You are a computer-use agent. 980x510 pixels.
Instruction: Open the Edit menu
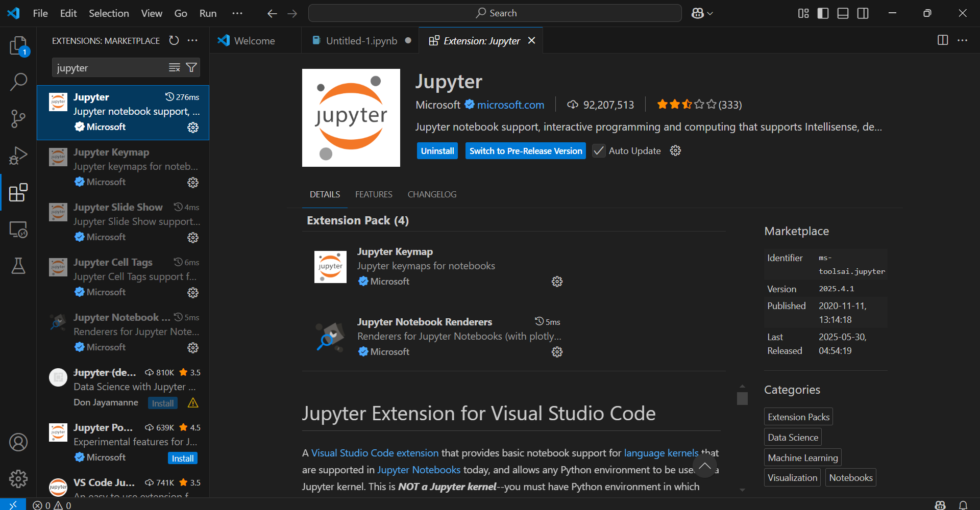point(68,13)
